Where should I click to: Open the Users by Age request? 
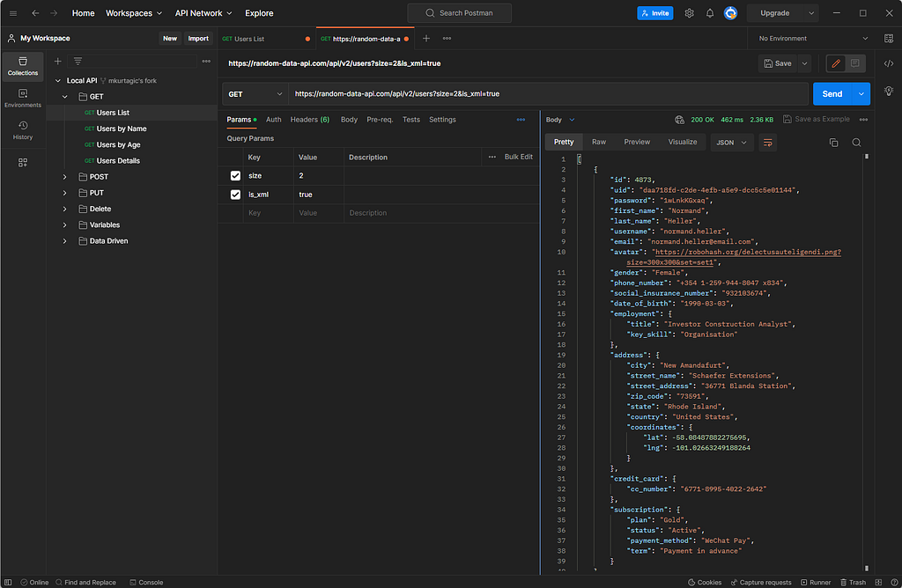[x=118, y=145]
